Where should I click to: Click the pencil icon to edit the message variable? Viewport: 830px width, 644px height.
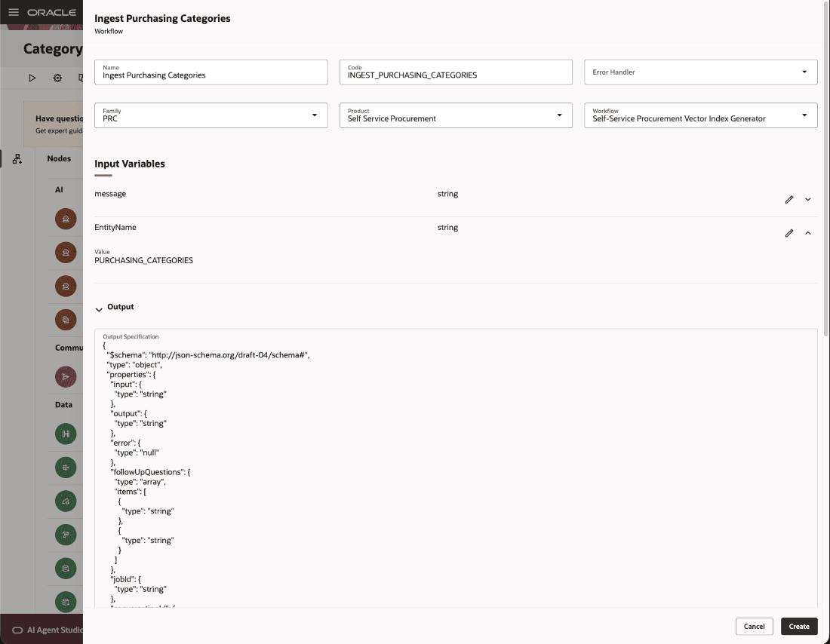coord(789,199)
